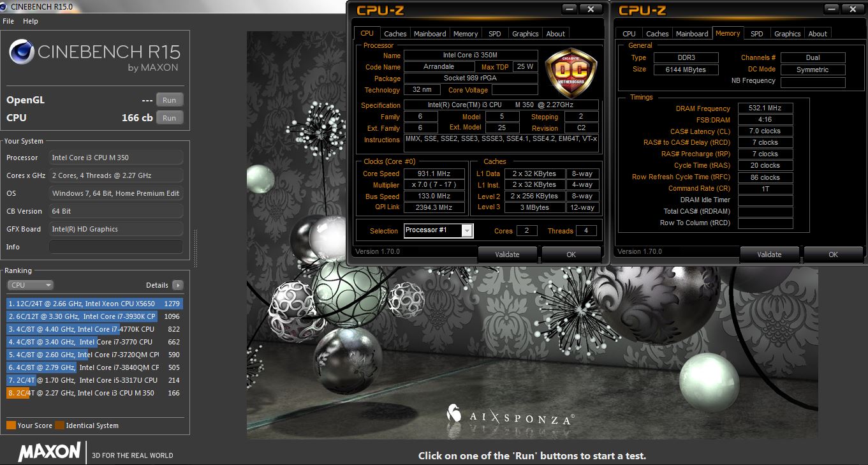Viewport: 868px width, 465px height.
Task: Close the CPU-Z Memory window
Action: click(x=854, y=9)
